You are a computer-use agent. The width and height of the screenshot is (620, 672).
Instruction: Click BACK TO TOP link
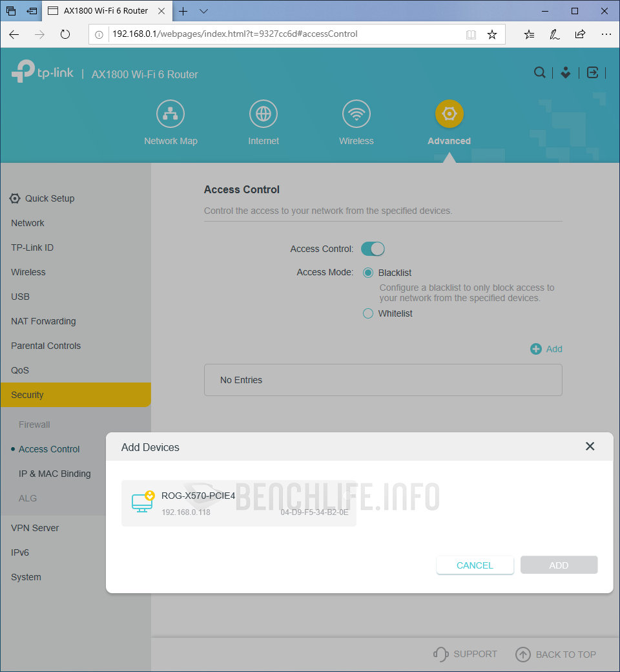(x=555, y=655)
